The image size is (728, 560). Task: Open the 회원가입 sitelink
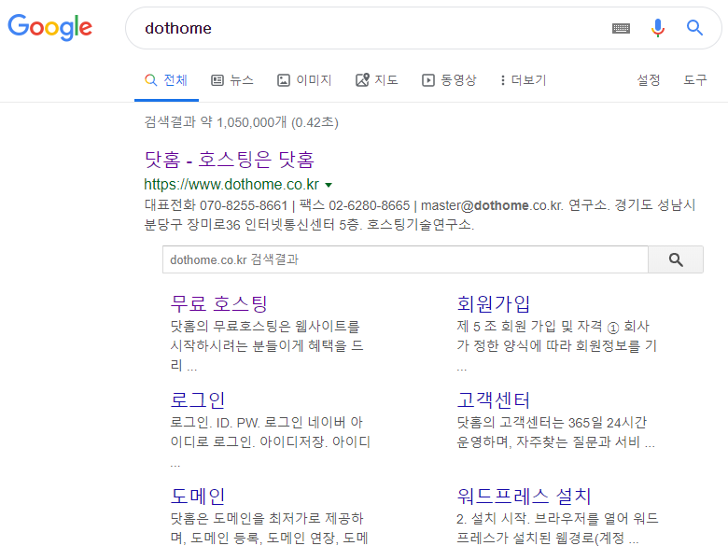click(x=494, y=303)
